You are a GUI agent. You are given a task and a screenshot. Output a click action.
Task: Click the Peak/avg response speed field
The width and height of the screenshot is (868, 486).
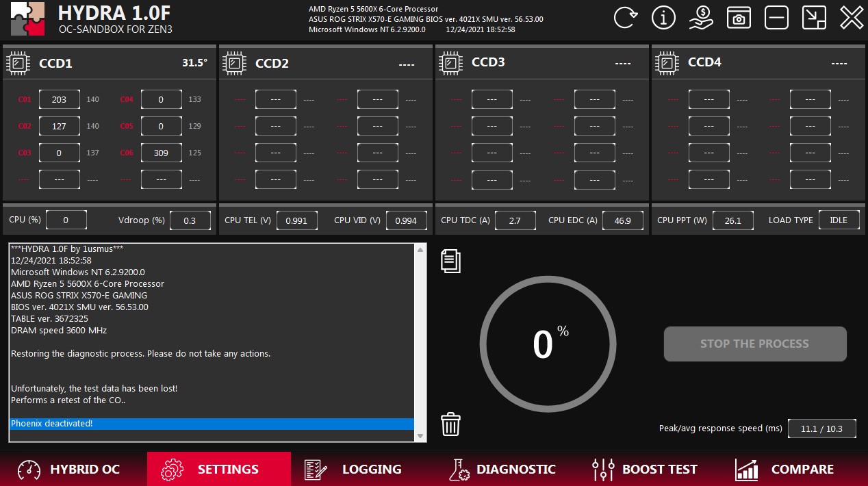tap(822, 429)
